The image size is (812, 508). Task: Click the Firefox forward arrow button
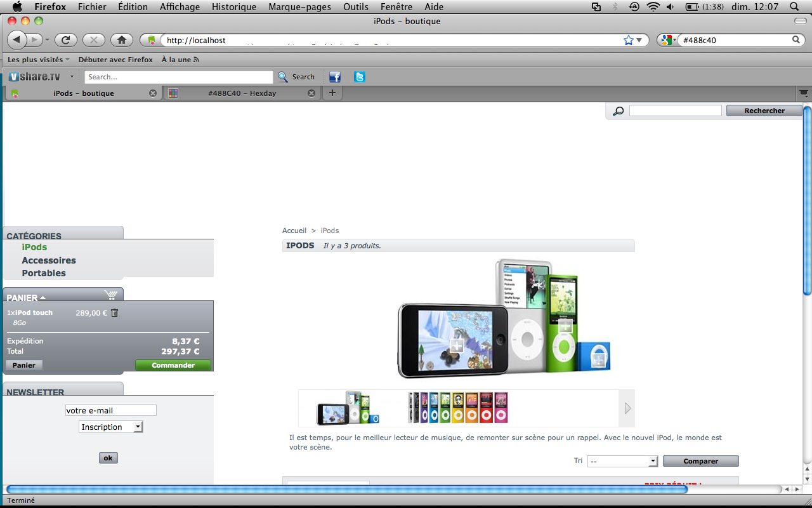click(34, 40)
